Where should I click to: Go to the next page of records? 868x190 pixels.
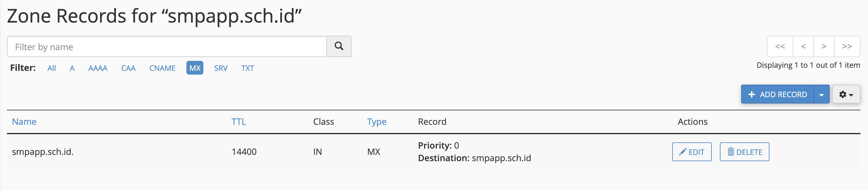pyautogui.click(x=824, y=46)
